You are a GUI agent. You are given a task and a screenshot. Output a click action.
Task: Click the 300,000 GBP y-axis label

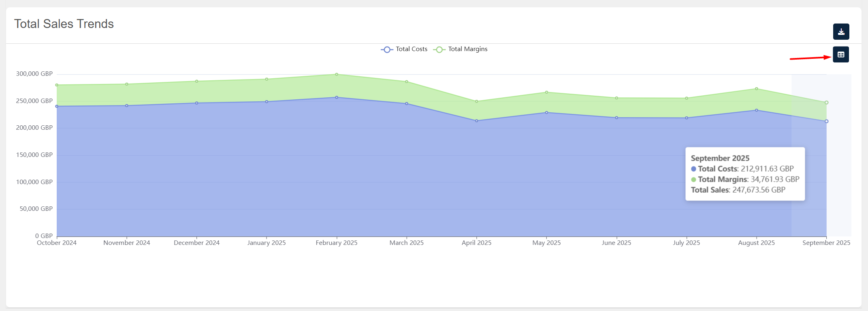pyautogui.click(x=34, y=74)
